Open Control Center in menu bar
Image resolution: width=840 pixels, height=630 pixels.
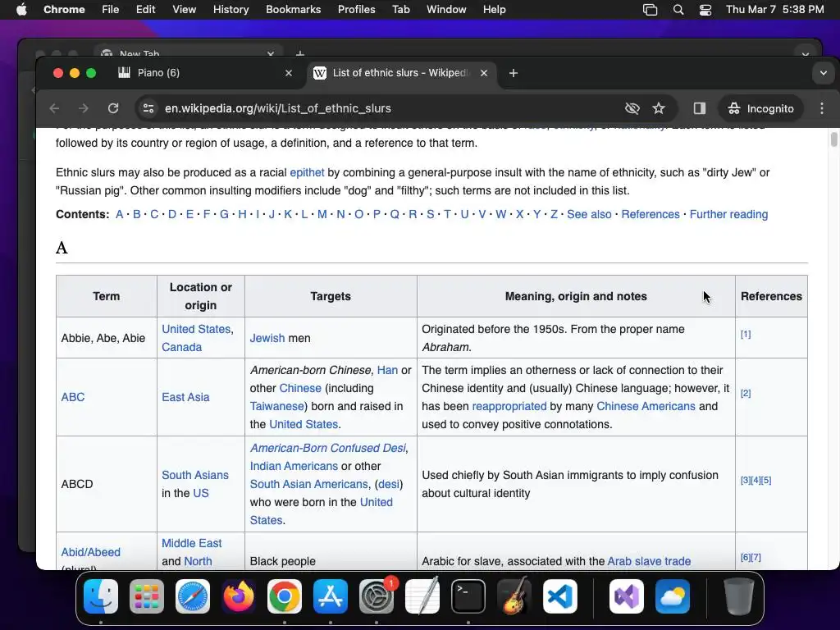point(705,9)
